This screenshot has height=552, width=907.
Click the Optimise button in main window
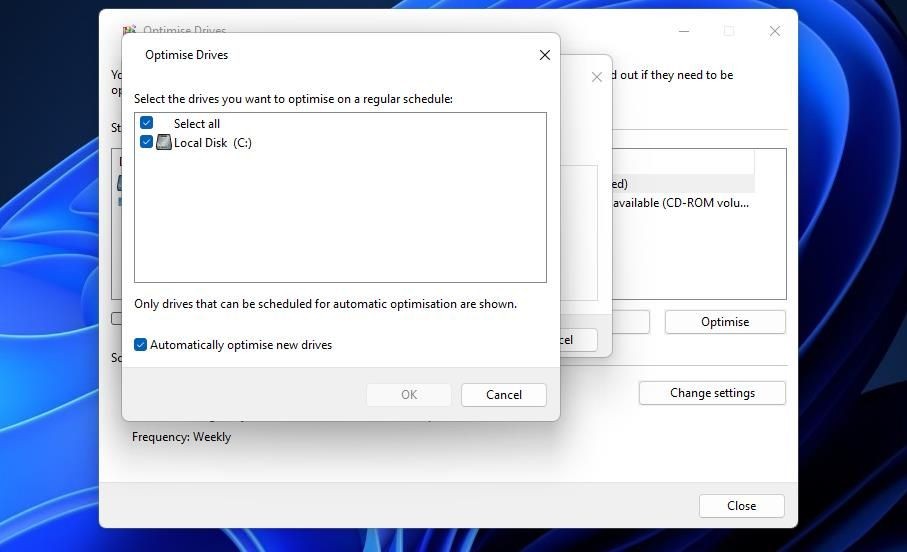(x=725, y=322)
